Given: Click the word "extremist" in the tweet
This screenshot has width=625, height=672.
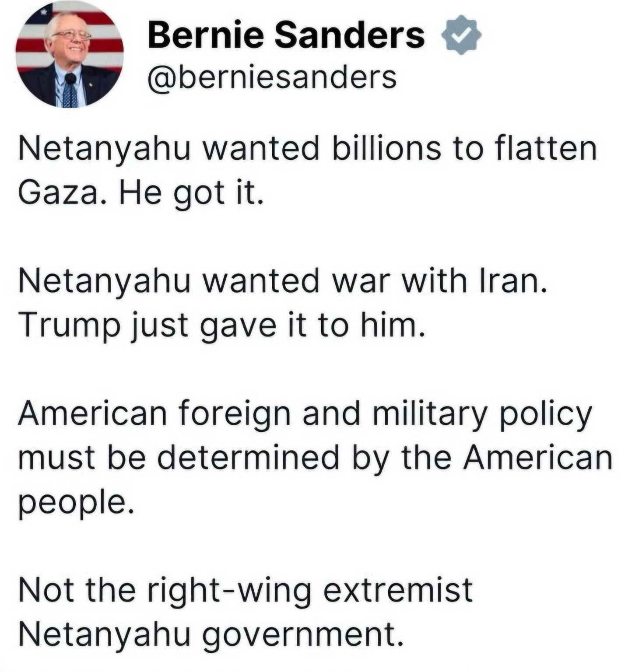Looking at the screenshot, I should pyautogui.click(x=398, y=591).
